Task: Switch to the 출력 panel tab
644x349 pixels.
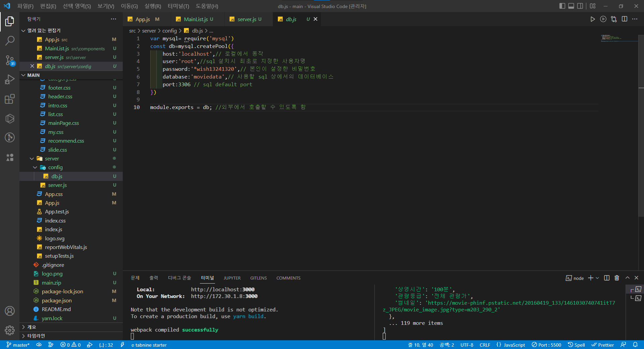Action: (x=154, y=278)
